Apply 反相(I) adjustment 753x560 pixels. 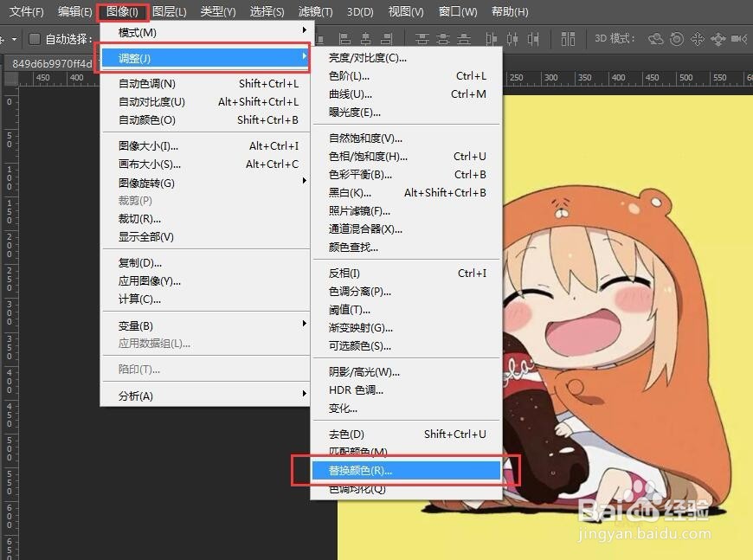pos(406,274)
